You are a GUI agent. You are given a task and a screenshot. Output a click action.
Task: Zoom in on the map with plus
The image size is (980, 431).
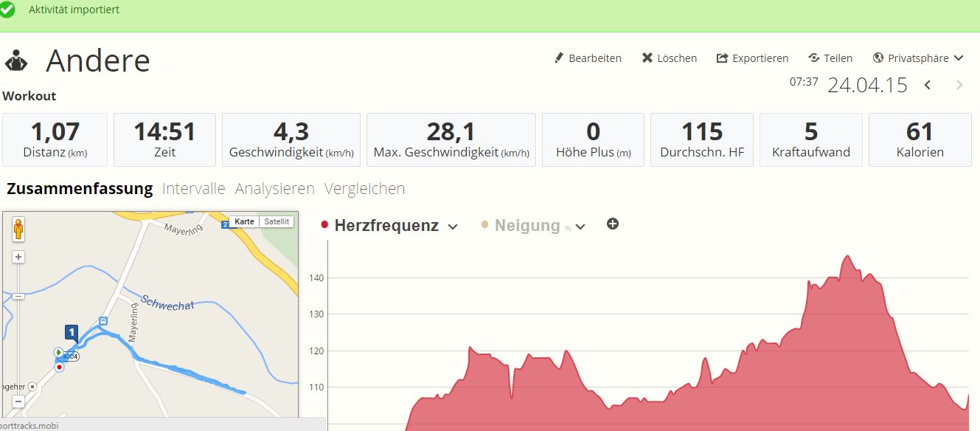(x=18, y=257)
